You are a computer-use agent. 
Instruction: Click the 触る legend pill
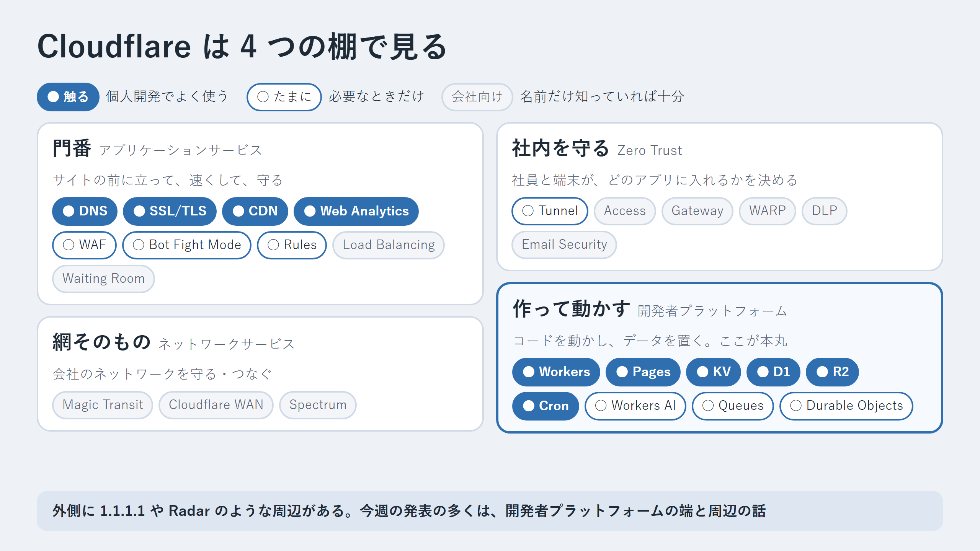coord(68,97)
